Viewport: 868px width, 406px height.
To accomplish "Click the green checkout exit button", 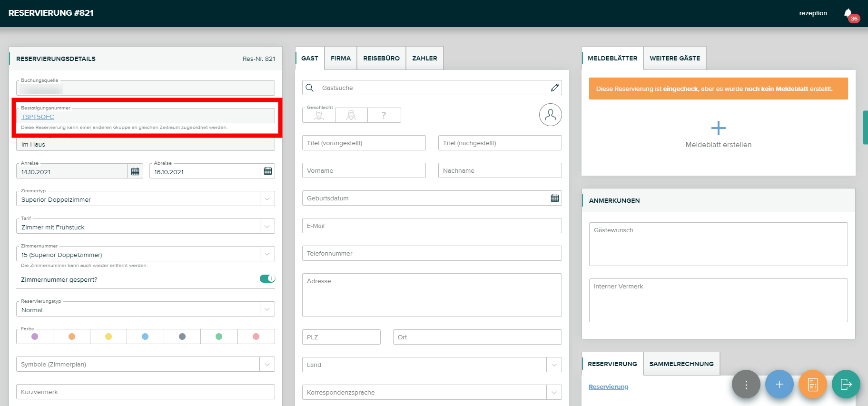I will click(846, 384).
